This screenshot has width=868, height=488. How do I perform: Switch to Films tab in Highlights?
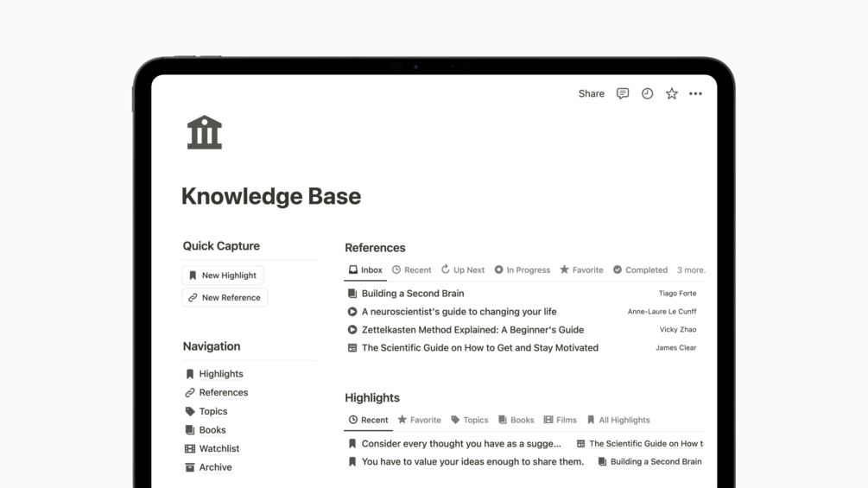coord(561,420)
